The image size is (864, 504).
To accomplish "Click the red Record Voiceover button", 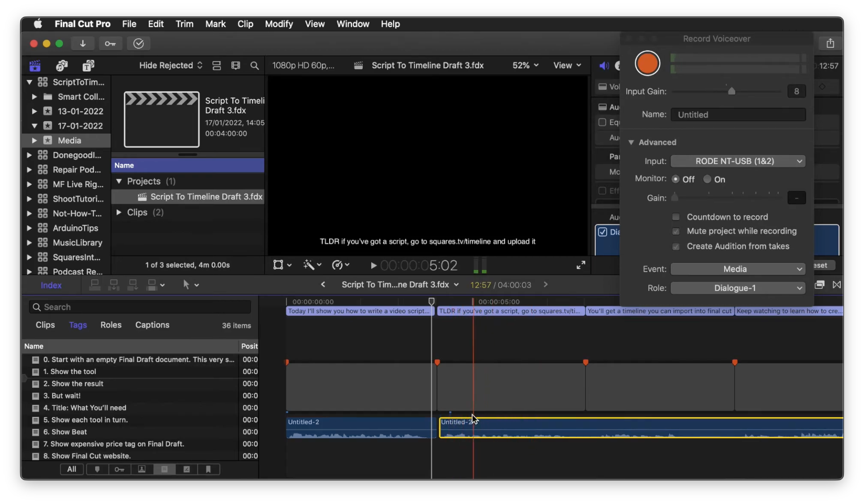I will [647, 63].
